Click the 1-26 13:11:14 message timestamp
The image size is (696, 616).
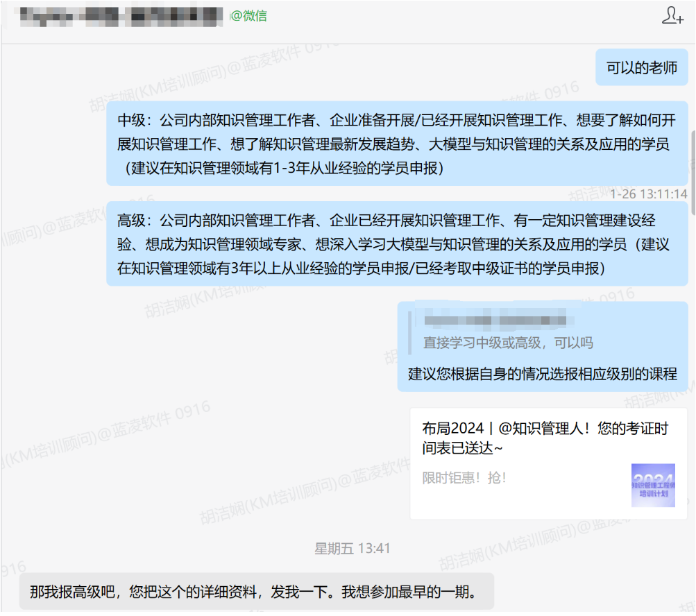click(648, 194)
